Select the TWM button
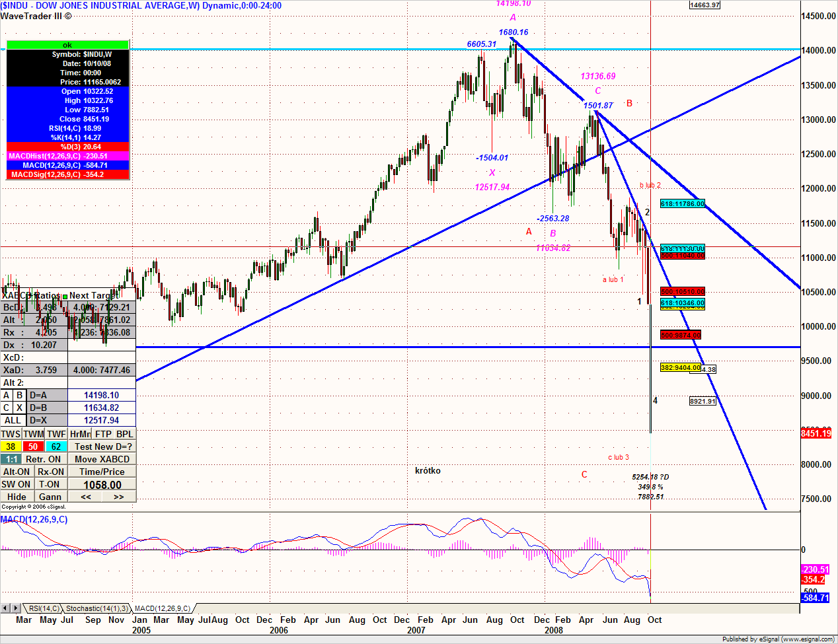Image resolution: width=838 pixels, height=644 pixels. tap(34, 434)
